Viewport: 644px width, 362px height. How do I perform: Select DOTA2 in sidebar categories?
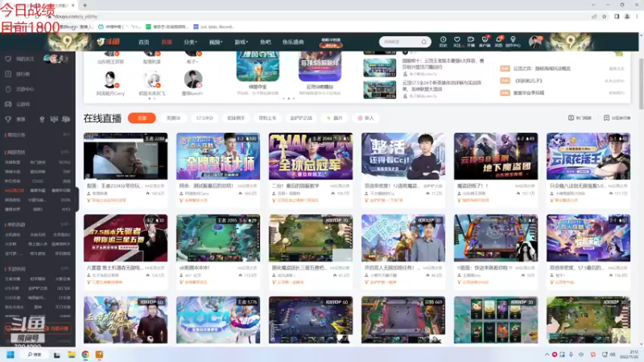pos(64,162)
